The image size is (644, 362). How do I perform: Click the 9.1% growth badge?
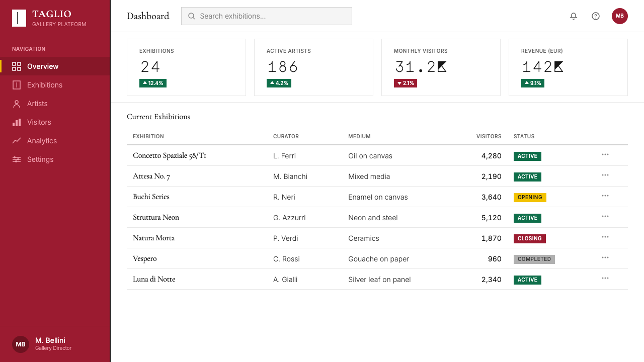(x=533, y=83)
